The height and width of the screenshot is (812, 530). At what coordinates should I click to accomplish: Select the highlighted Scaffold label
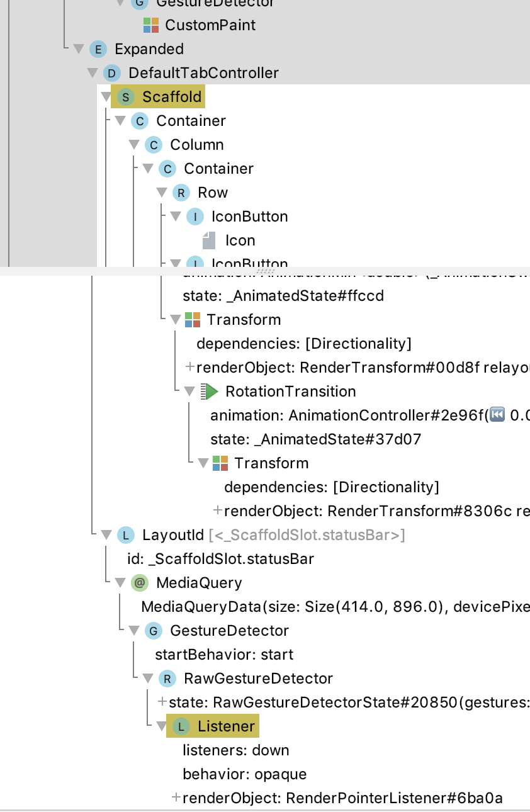click(x=172, y=97)
